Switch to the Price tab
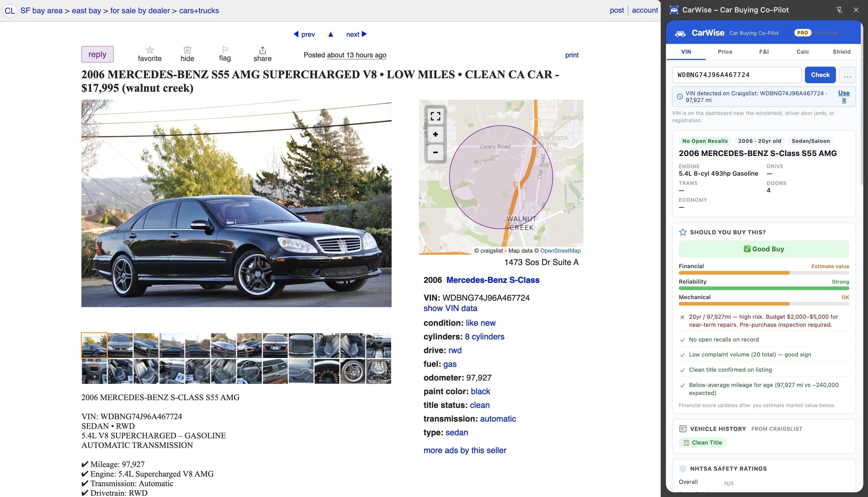Image resolution: width=868 pixels, height=497 pixels. 725,52
